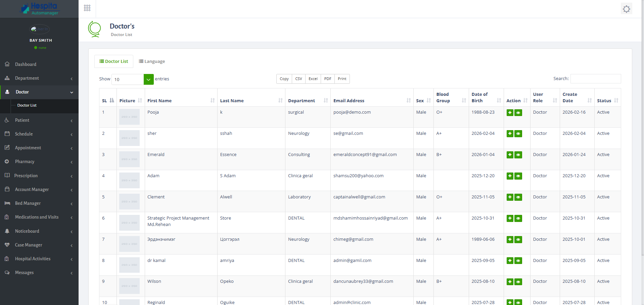This screenshot has height=305, width=644.
Task: Switch to the Language tab
Action: [x=152, y=61]
